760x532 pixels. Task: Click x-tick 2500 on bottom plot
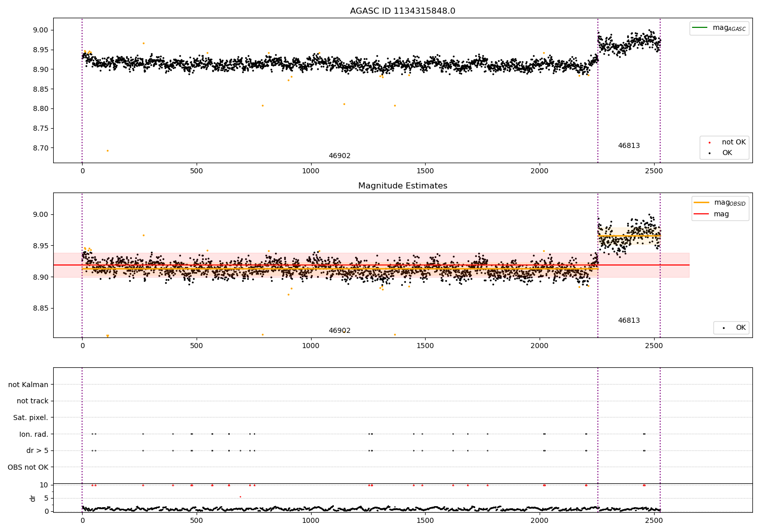[x=654, y=520]
